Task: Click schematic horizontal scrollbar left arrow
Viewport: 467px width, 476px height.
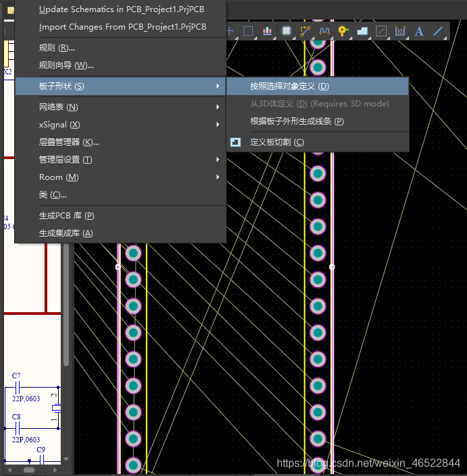Action: [9, 470]
